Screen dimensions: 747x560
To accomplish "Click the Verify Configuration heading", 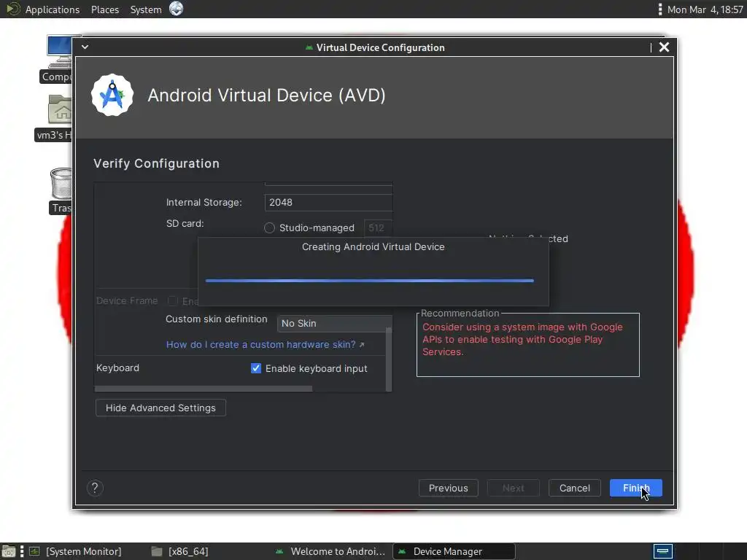I will 156,163.
